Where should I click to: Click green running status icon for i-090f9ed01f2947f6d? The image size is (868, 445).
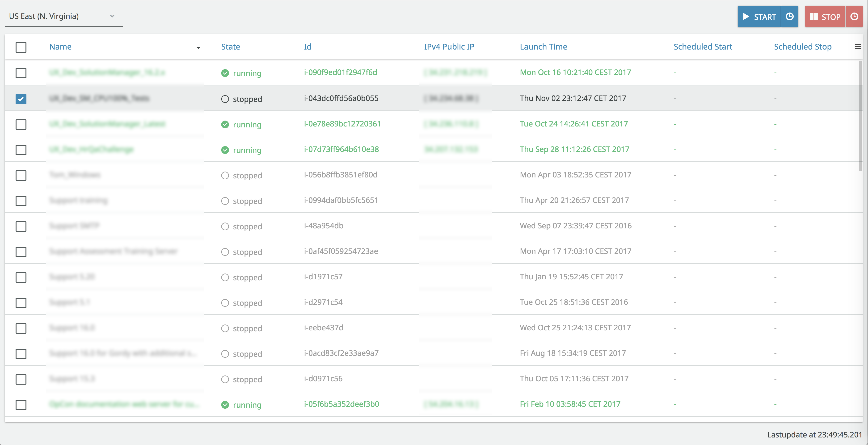[225, 73]
